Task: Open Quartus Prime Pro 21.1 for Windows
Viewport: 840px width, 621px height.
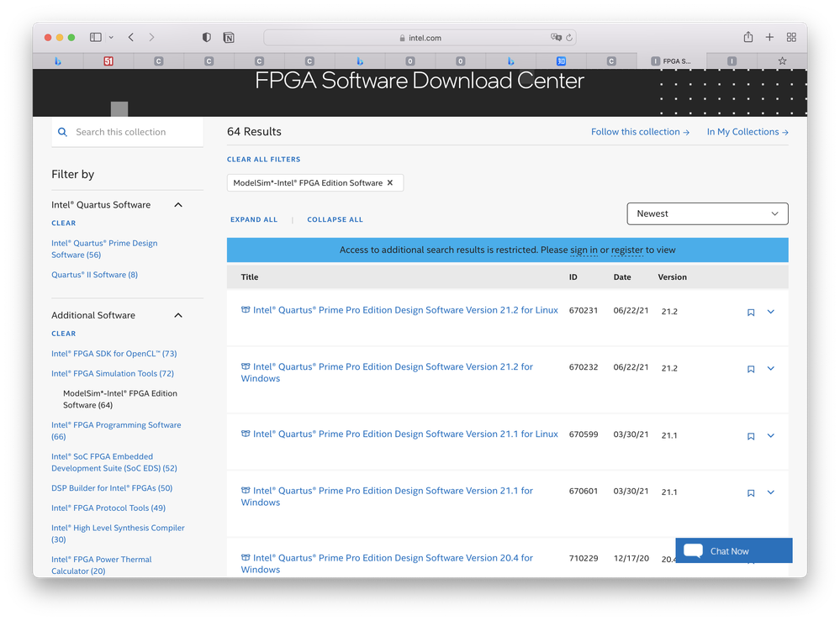Action: [387, 497]
